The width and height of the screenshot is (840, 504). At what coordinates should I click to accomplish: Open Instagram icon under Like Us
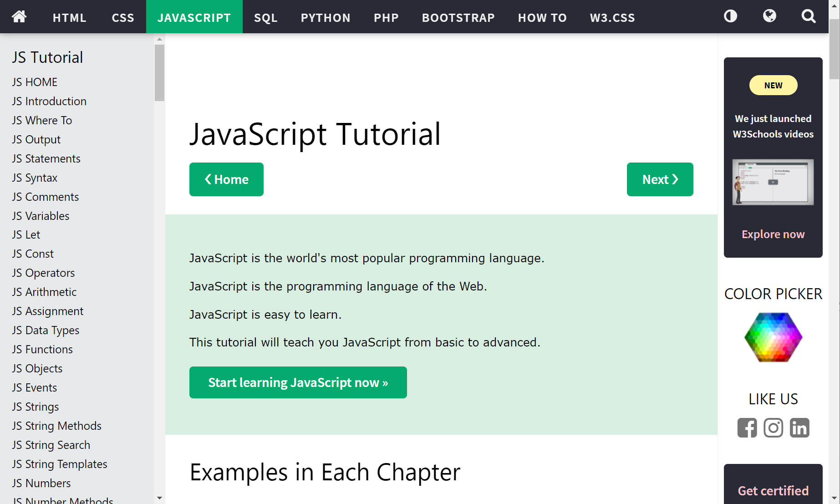click(x=773, y=428)
